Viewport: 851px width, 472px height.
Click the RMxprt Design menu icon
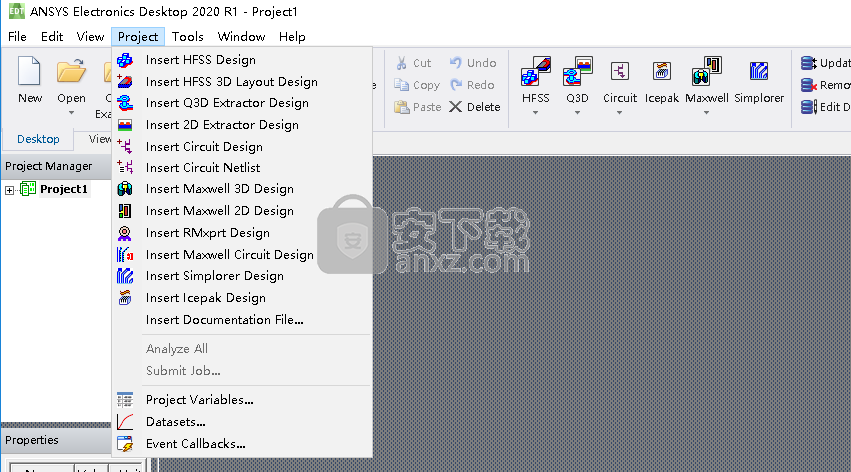[125, 233]
